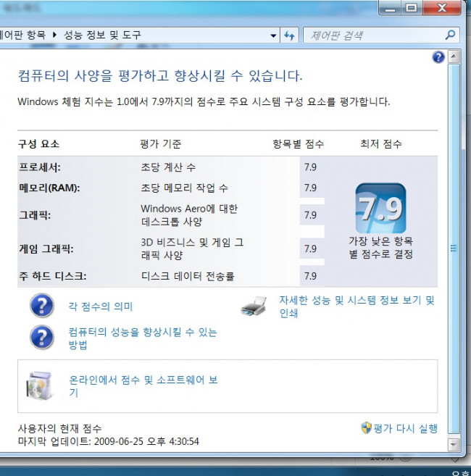Image resolution: width=471 pixels, height=476 pixels.
Task: Click the 마지막 업데이트 timestamp text
Action: coord(109,441)
